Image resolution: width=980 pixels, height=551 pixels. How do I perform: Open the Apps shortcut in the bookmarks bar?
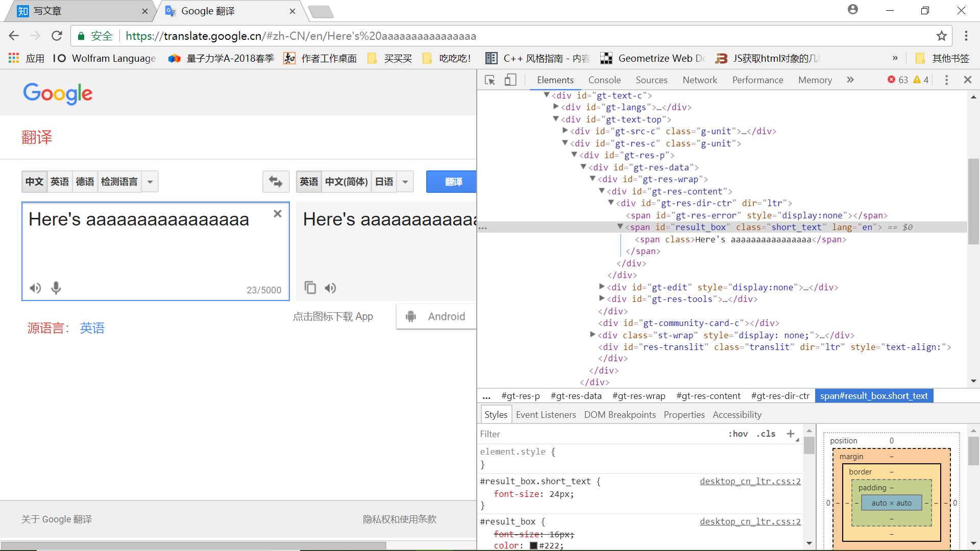[x=27, y=58]
